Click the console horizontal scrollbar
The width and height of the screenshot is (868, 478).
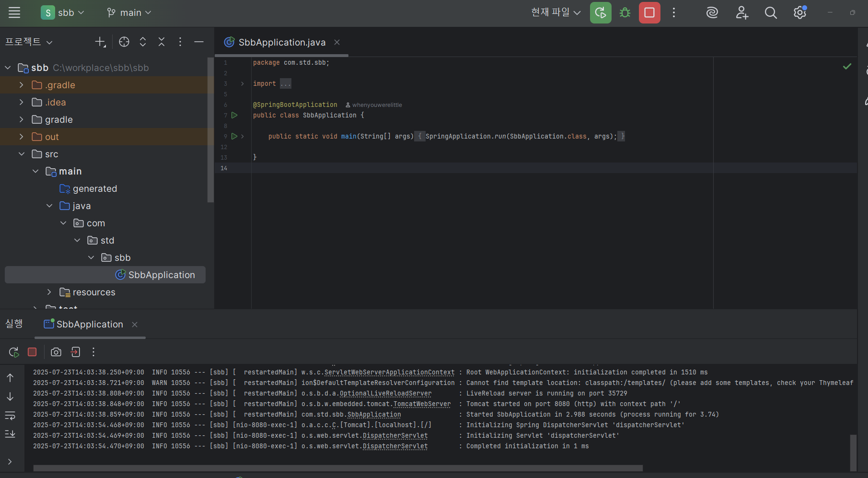[x=338, y=468]
